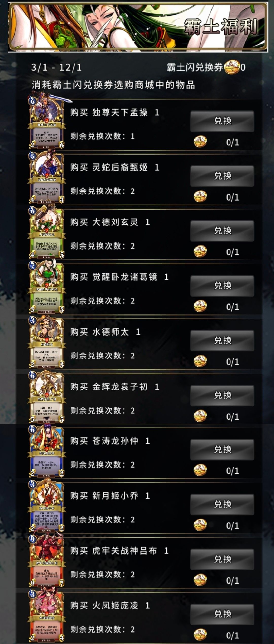Redeem 灵蛇后裔甄姬 with the 兑换 button
Screen dimensions: 274x644
click(x=222, y=176)
